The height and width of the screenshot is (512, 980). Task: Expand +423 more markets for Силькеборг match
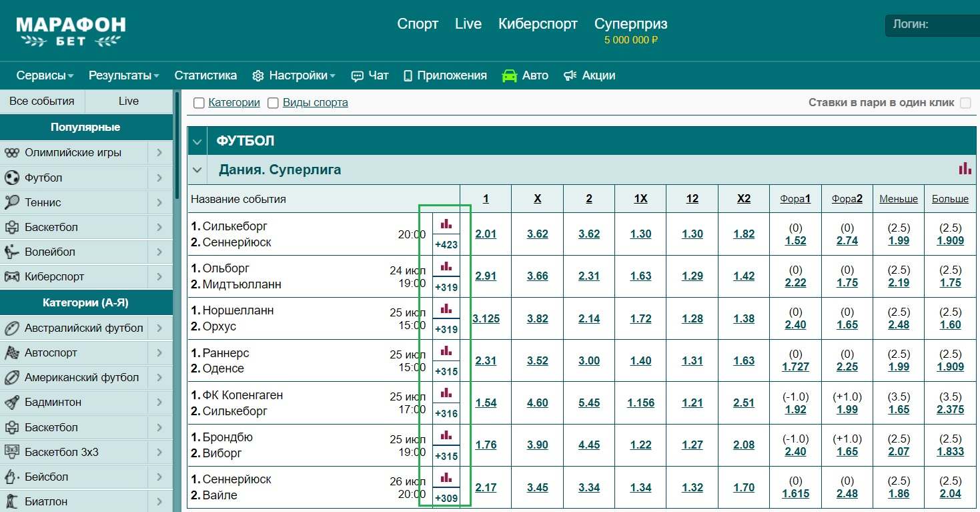point(446,244)
